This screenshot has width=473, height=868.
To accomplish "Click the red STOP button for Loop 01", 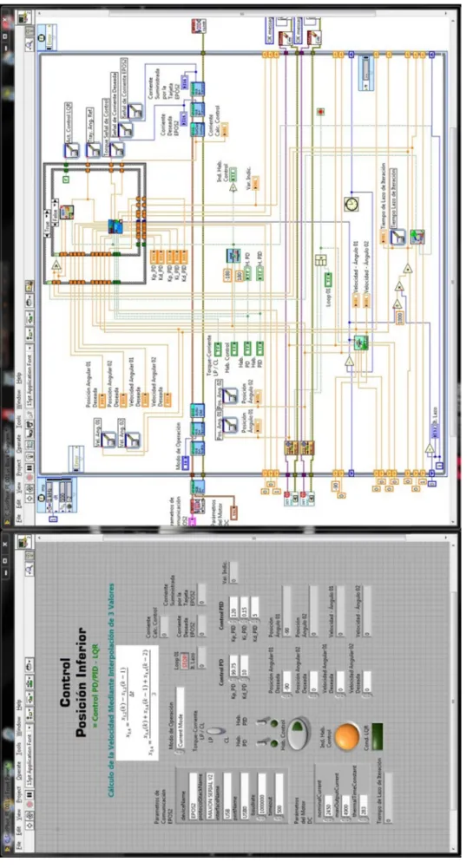I will 185,661.
